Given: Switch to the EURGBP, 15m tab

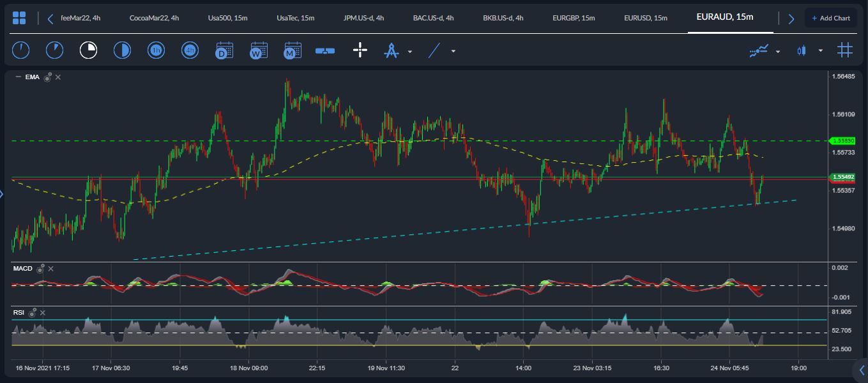Looking at the screenshot, I should click(574, 18).
